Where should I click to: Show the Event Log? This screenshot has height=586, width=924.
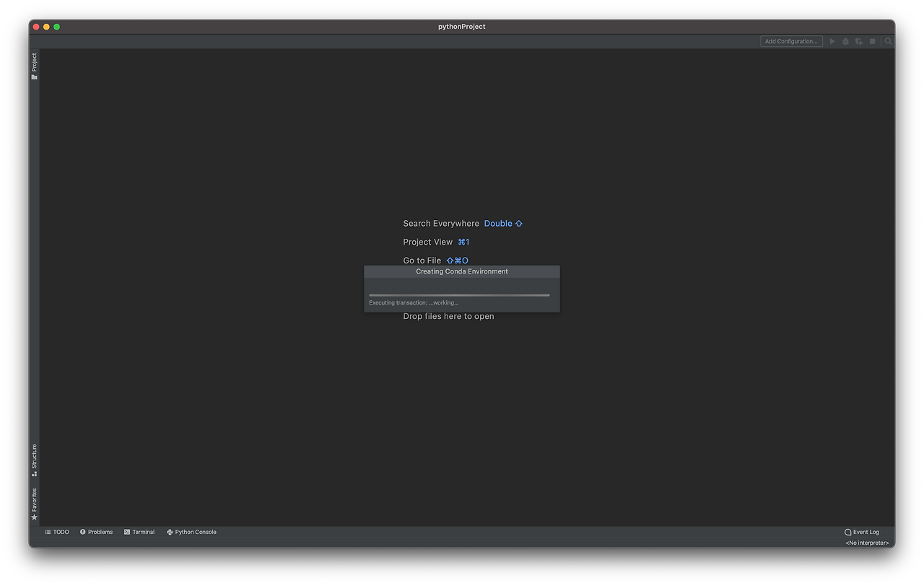point(862,532)
